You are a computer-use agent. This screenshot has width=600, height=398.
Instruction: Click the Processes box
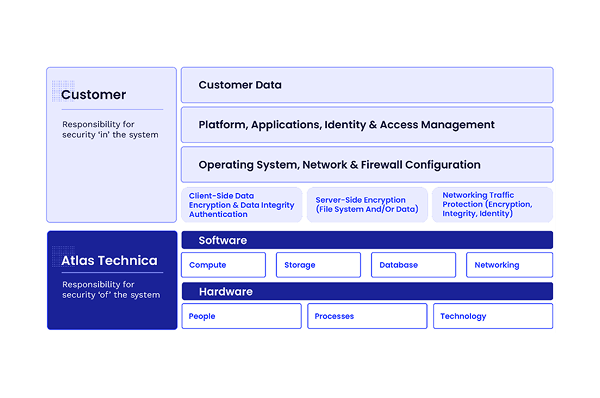pyautogui.click(x=367, y=316)
